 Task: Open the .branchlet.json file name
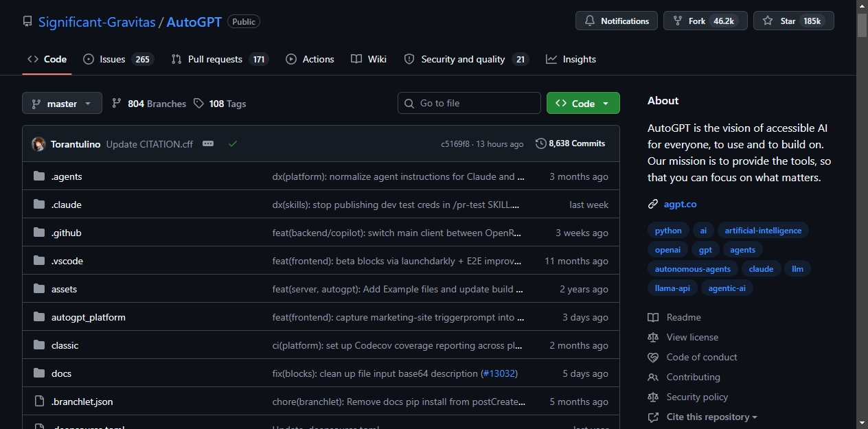[82, 402]
